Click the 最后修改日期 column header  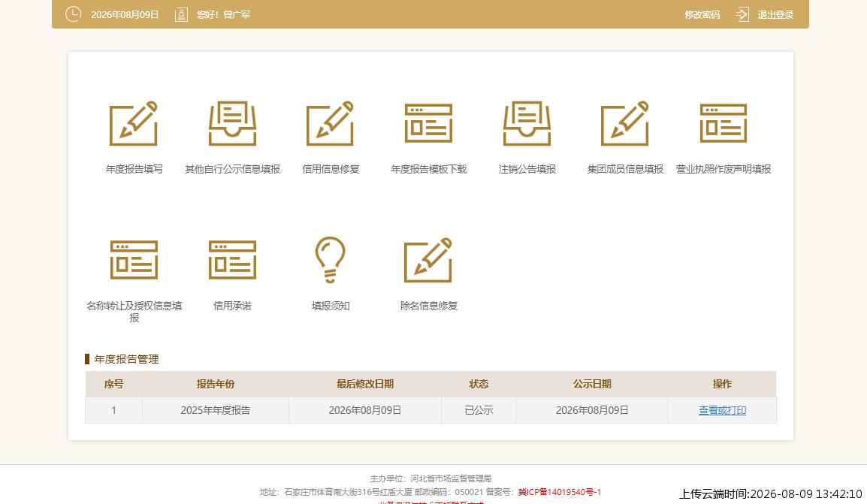pyautogui.click(x=365, y=384)
